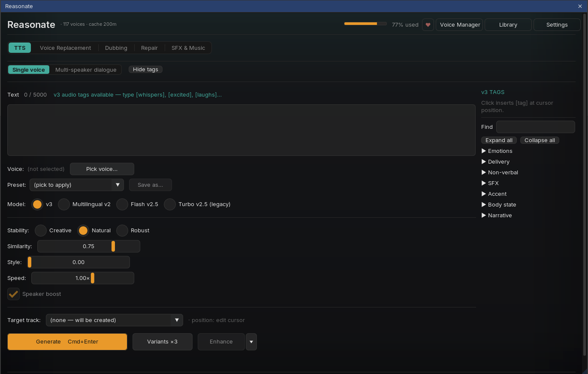Screen dimensions: 588x374
Task: Click the '117 voices · cache 200m' text
Action: pos(90,24)
